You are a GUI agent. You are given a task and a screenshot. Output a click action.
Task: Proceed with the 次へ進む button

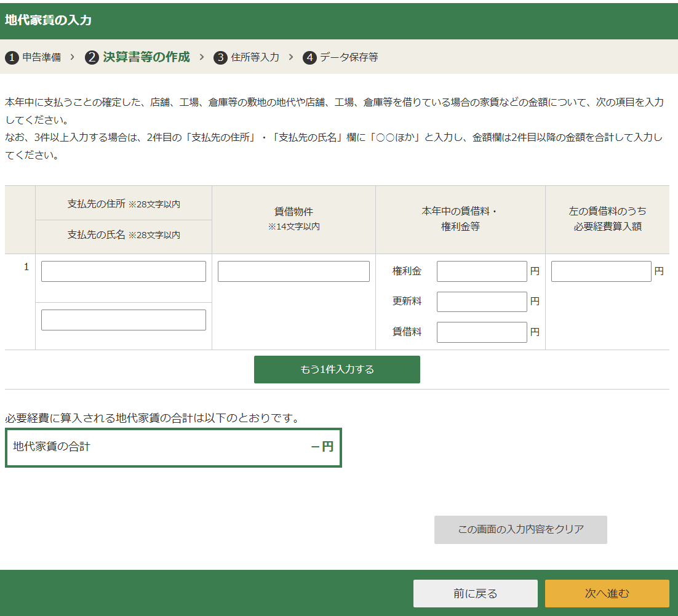click(607, 594)
